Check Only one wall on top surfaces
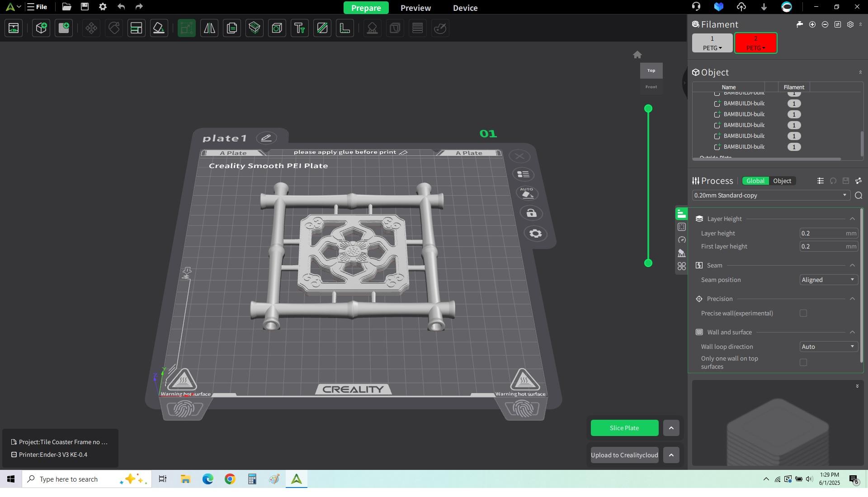868x497 pixels. pos(803,362)
